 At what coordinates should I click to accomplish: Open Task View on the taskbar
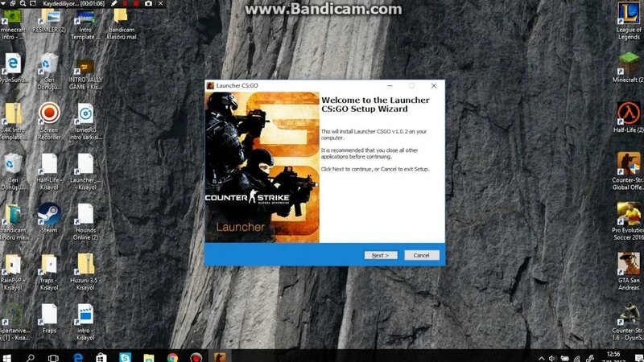(x=53, y=357)
